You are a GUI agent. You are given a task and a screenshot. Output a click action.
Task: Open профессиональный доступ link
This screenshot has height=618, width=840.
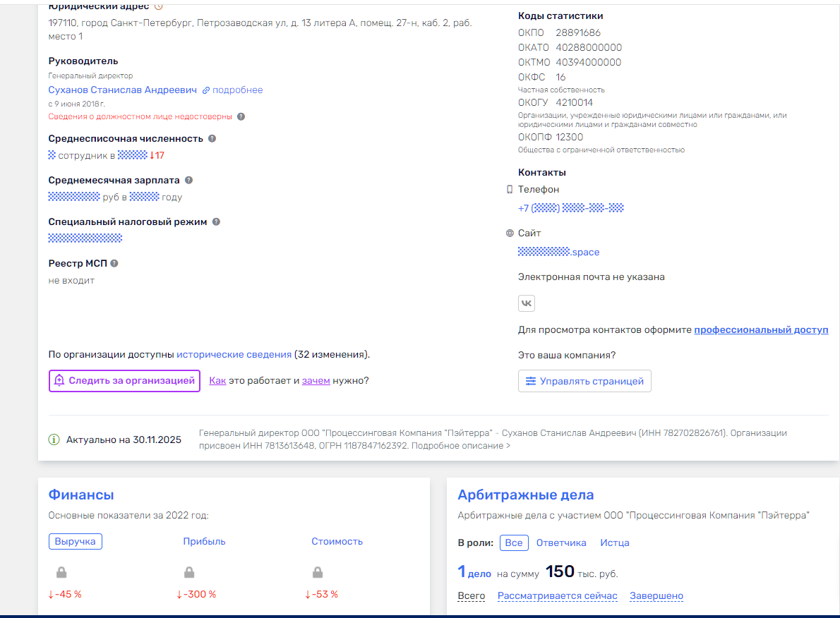[761, 330]
